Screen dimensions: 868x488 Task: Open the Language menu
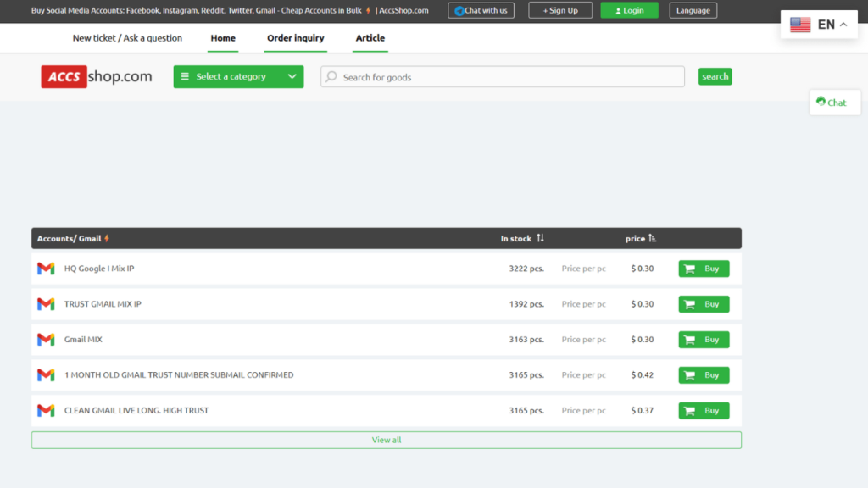pyautogui.click(x=693, y=10)
